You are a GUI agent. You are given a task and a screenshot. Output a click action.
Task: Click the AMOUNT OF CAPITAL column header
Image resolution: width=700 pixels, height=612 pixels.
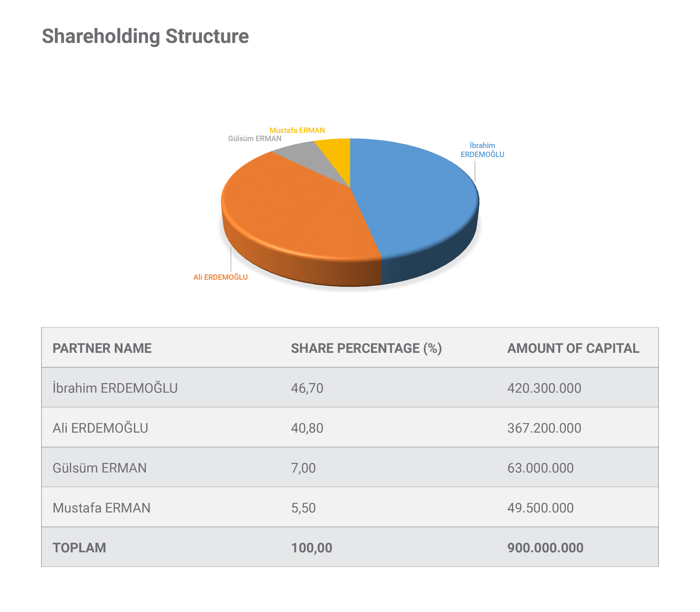573,348
